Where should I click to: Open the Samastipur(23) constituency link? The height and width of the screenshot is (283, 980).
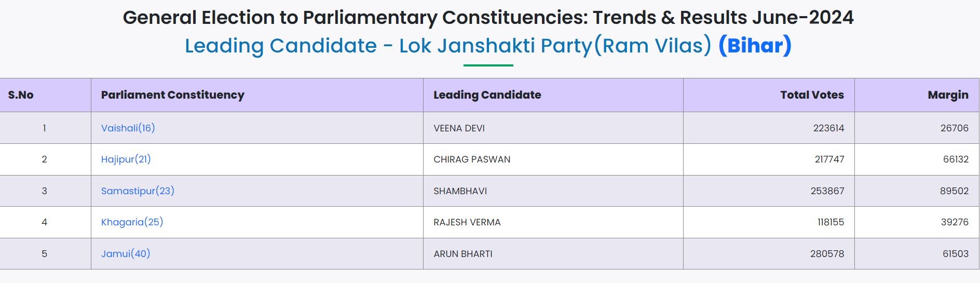(x=138, y=191)
